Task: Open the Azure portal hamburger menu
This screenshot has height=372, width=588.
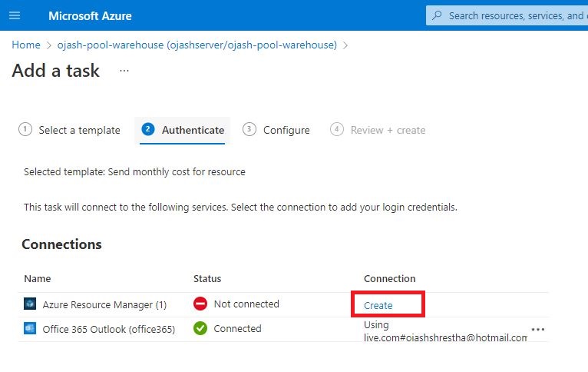Action: tap(15, 15)
